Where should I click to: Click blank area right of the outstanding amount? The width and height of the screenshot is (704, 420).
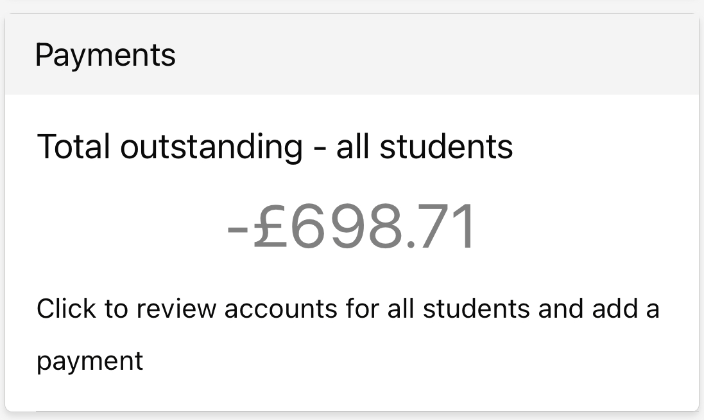click(590, 227)
